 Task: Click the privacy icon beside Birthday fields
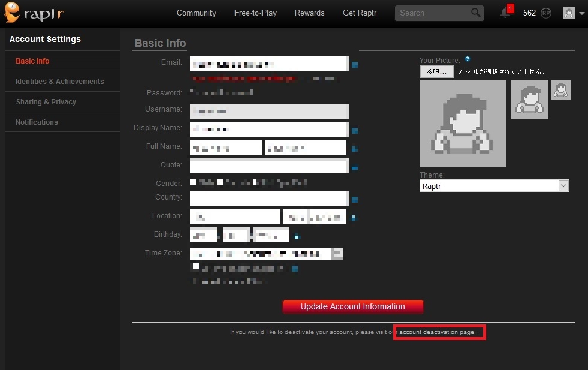pyautogui.click(x=297, y=236)
